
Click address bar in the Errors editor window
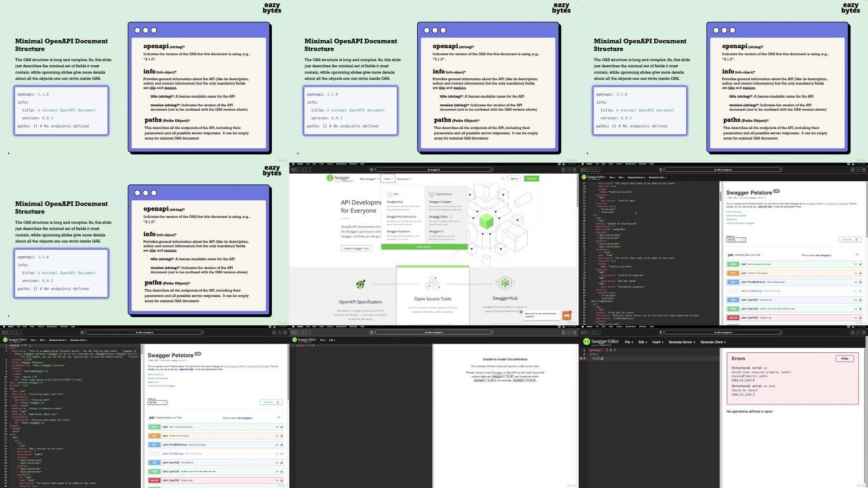(723, 332)
